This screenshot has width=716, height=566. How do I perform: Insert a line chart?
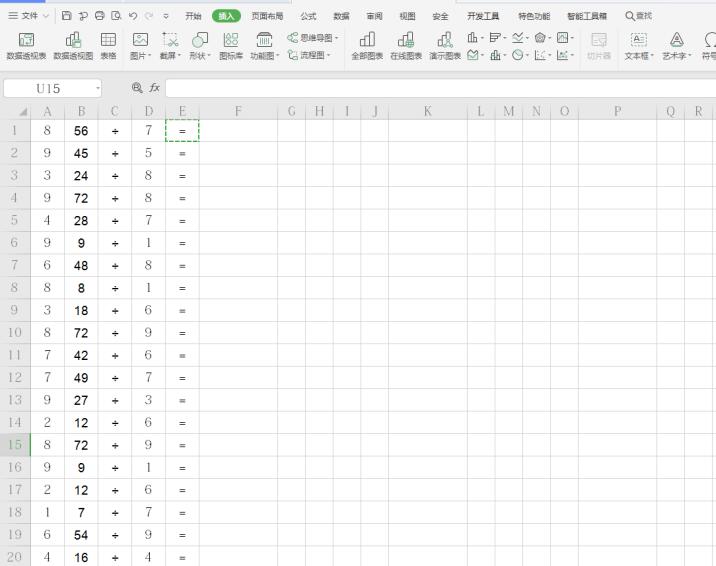520,37
